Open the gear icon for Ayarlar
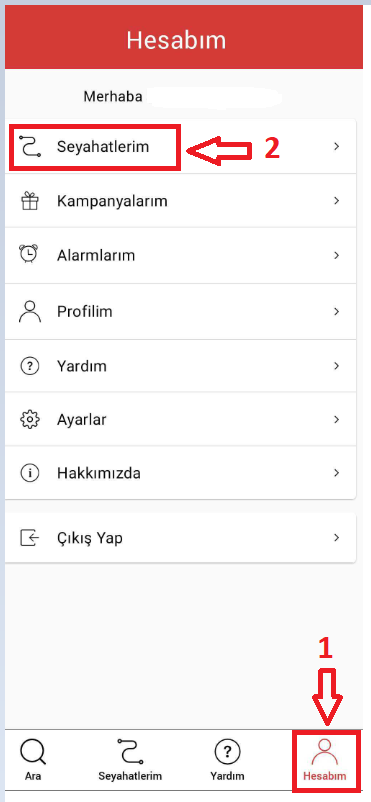Screen dimensions: 371x802 [30, 420]
